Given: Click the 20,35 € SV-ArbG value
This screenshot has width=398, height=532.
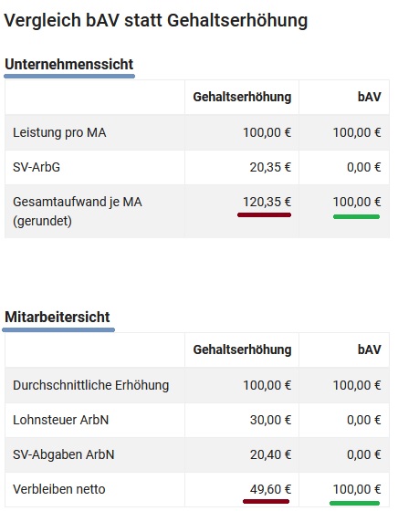Looking at the screenshot, I should click(270, 167).
